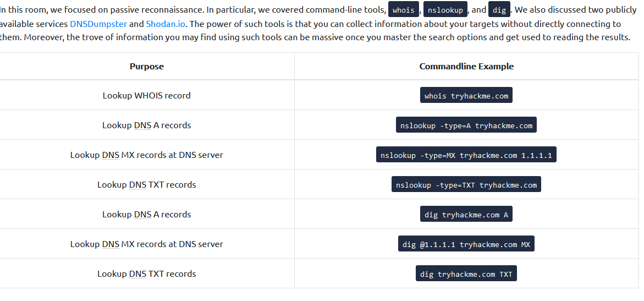Click the 'Lookup WHOIS record' purpose text
644x301 pixels.
pos(146,96)
